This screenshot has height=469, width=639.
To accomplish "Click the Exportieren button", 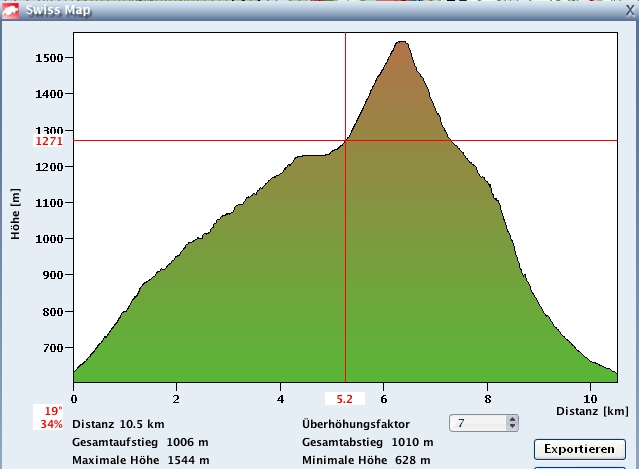I will tap(579, 448).
